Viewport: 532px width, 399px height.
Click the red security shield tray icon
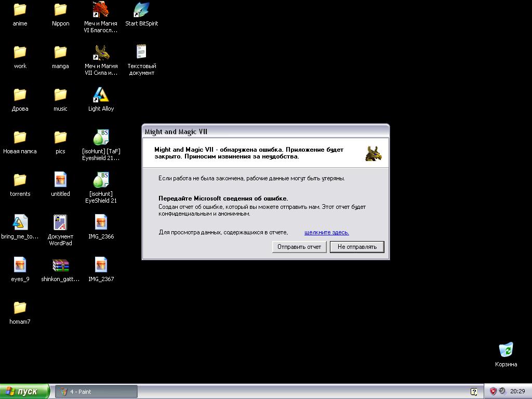pyautogui.click(x=493, y=391)
